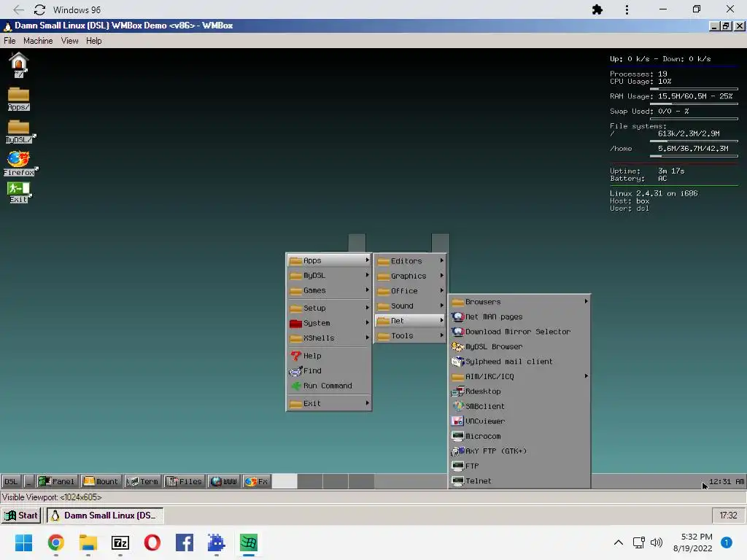Open the extensions puzzle icon

[x=597, y=9]
